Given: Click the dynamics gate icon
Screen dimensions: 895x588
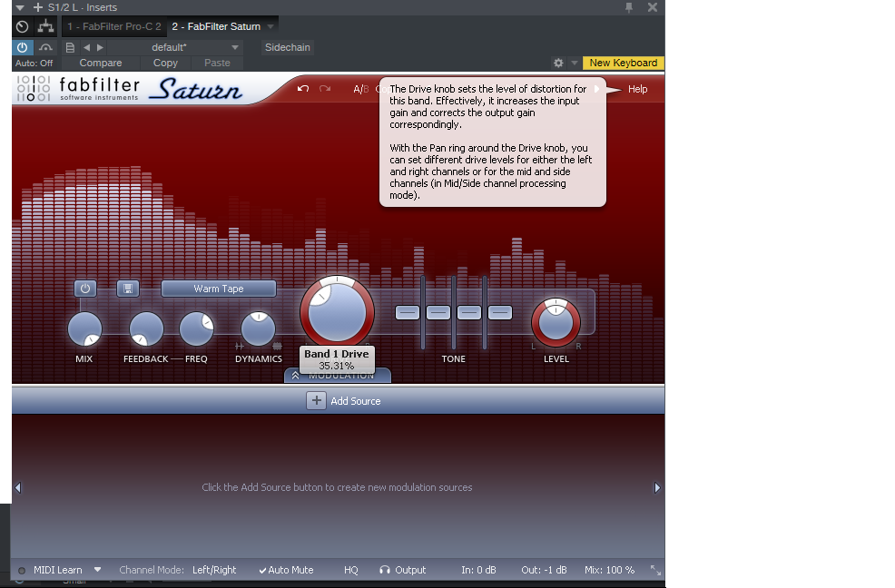Looking at the screenshot, I should [239, 346].
